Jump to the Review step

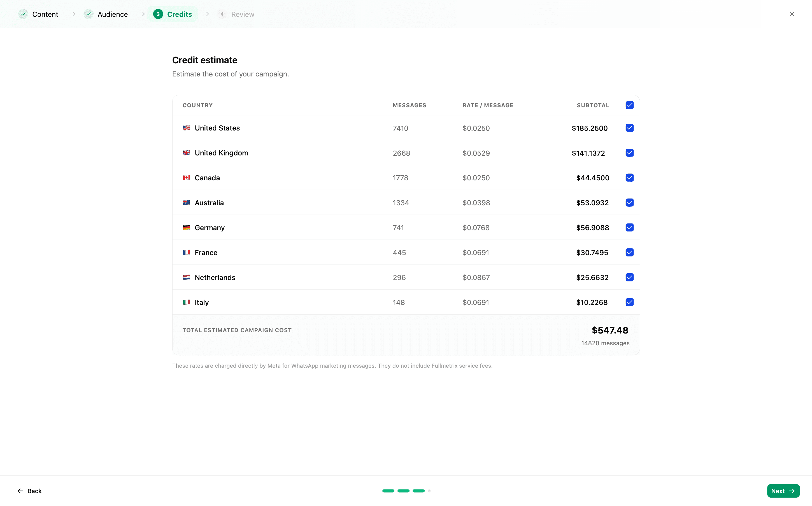coord(236,14)
